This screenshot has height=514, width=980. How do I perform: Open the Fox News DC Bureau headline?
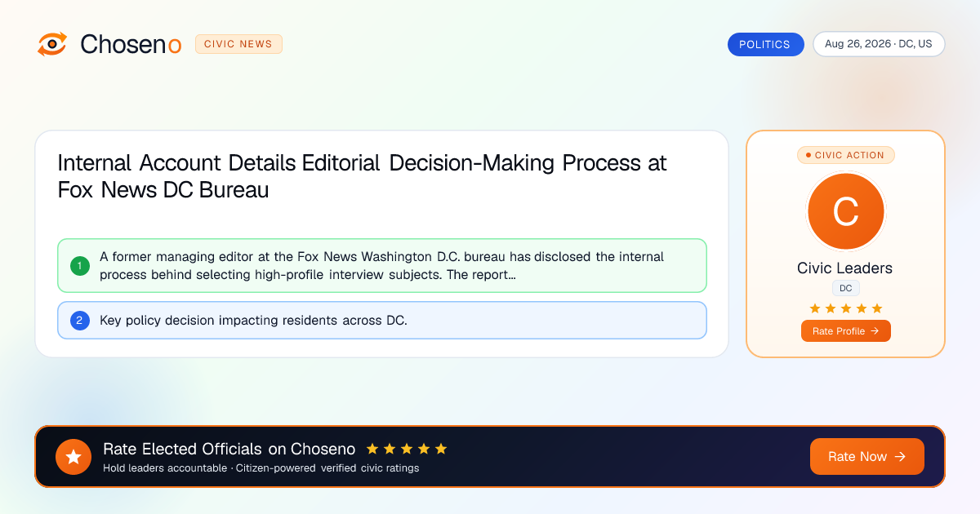[x=362, y=176]
